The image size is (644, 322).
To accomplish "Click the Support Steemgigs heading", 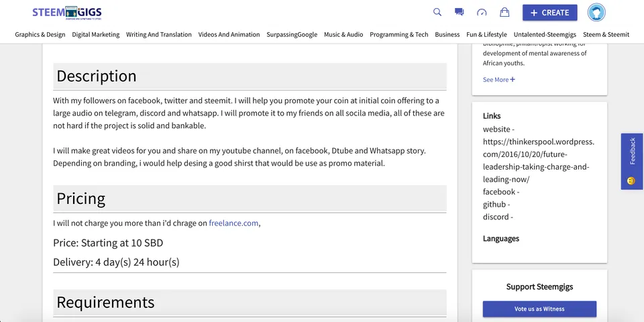I will [539, 286].
